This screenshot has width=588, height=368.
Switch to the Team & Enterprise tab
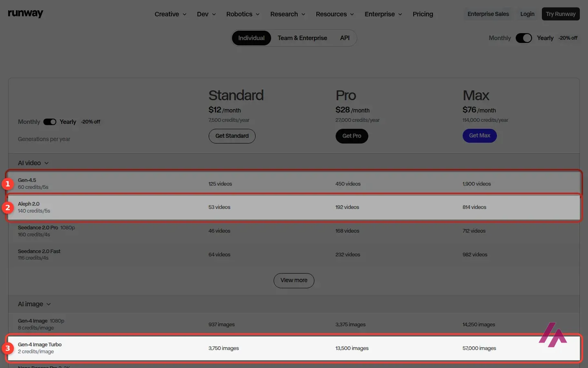point(302,38)
